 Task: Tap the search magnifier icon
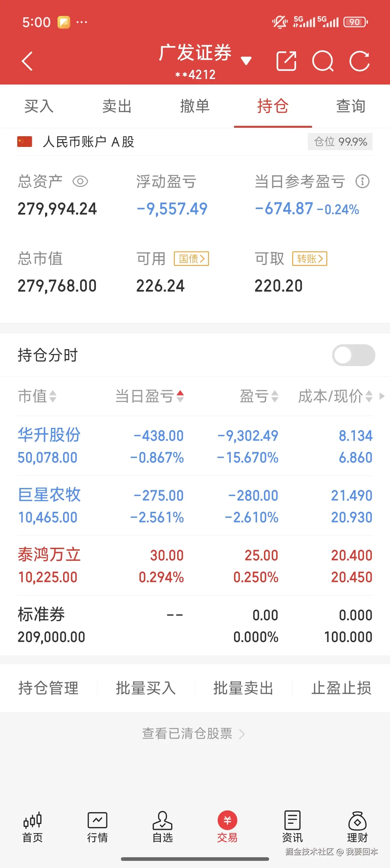click(x=323, y=61)
